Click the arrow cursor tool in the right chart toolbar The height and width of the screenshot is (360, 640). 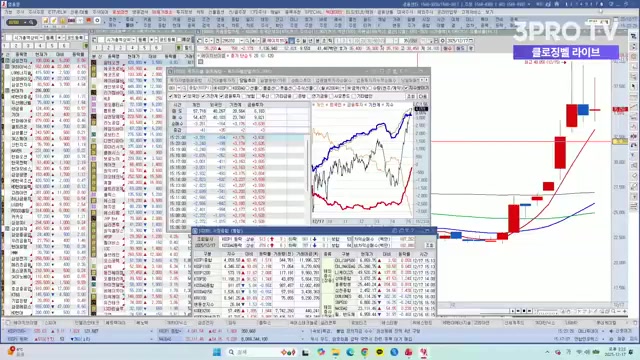coord(633,87)
